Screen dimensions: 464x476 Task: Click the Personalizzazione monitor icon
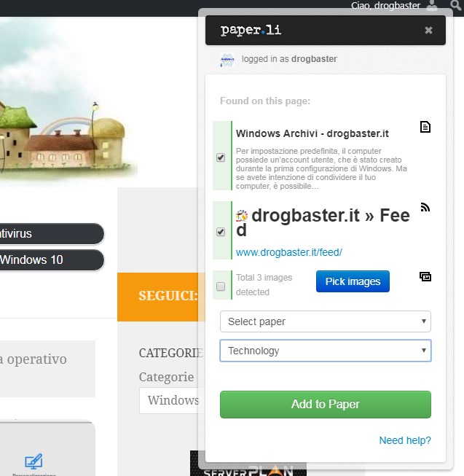pyautogui.click(x=34, y=461)
